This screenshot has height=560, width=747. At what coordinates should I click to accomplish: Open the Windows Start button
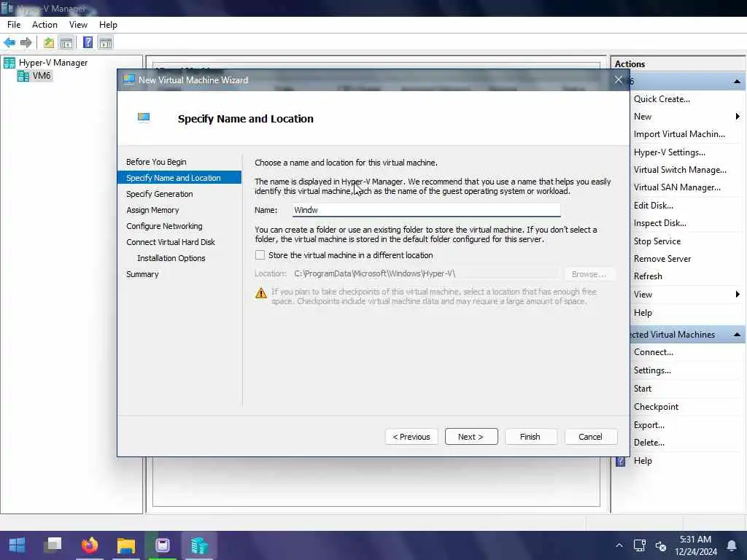[x=18, y=545]
